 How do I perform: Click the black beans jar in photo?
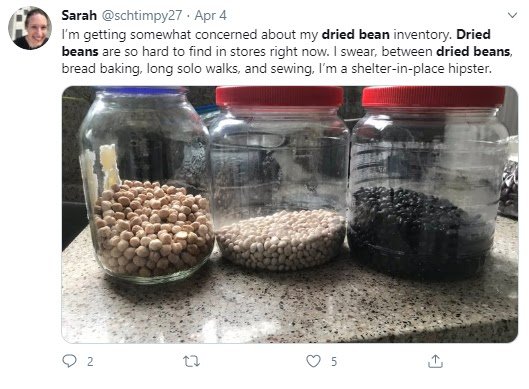[427, 182]
